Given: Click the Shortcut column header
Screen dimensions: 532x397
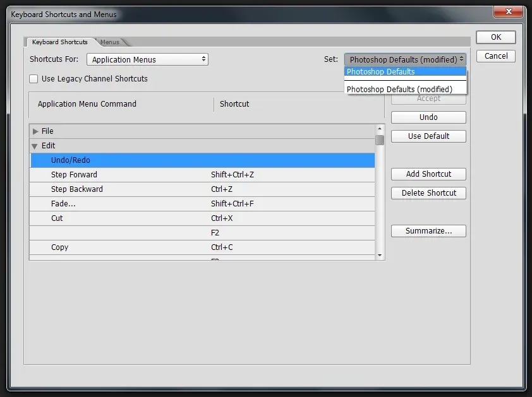Looking at the screenshot, I should coord(234,104).
